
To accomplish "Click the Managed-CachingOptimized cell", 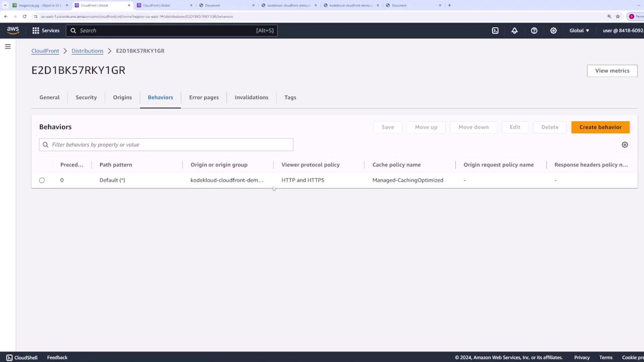I will [x=408, y=180].
